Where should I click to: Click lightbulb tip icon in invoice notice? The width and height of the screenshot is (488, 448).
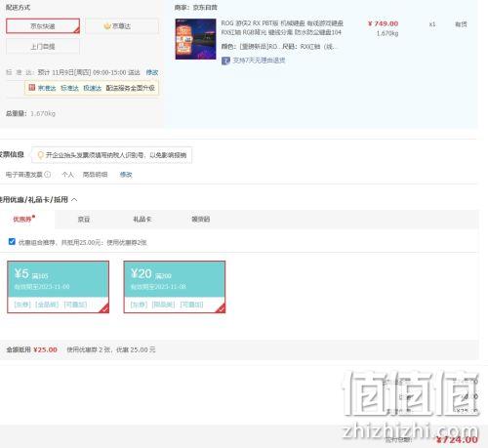[41, 155]
